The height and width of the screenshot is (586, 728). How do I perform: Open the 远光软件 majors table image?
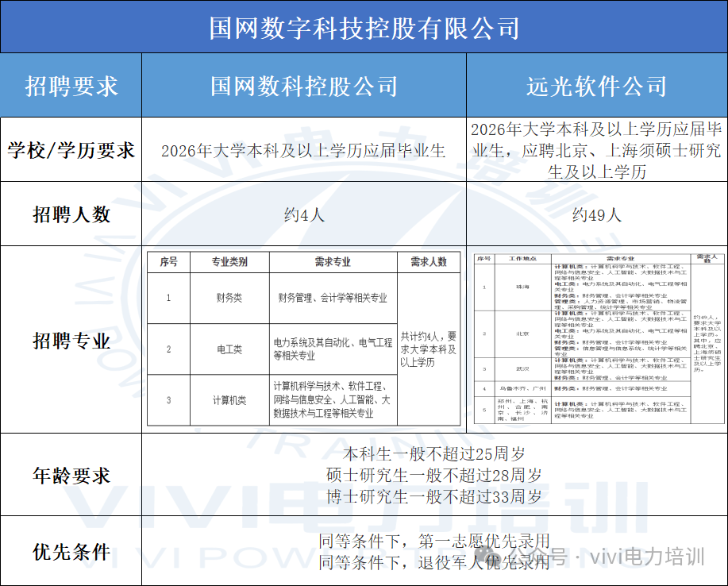(596, 339)
